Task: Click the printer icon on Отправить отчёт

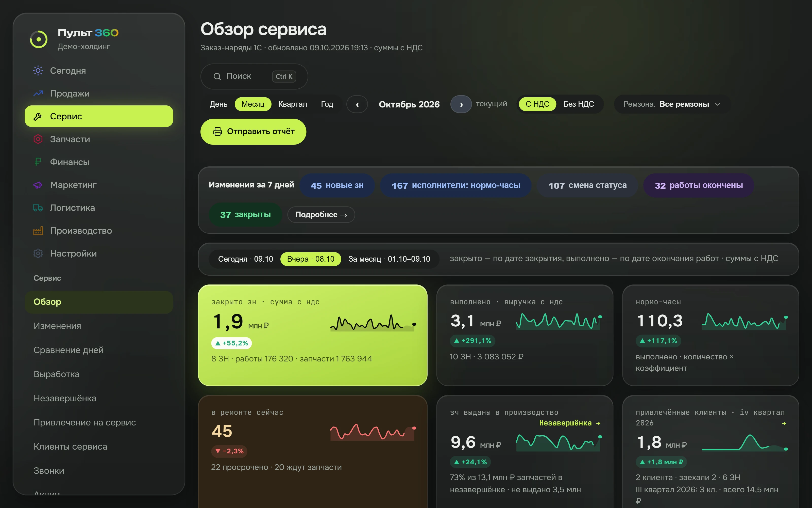Action: pos(217,131)
